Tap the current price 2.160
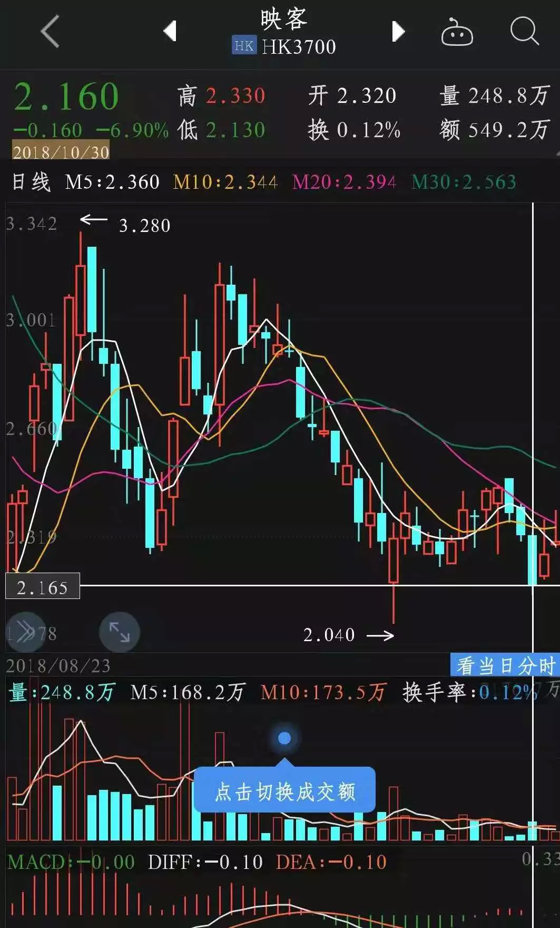 point(66,97)
